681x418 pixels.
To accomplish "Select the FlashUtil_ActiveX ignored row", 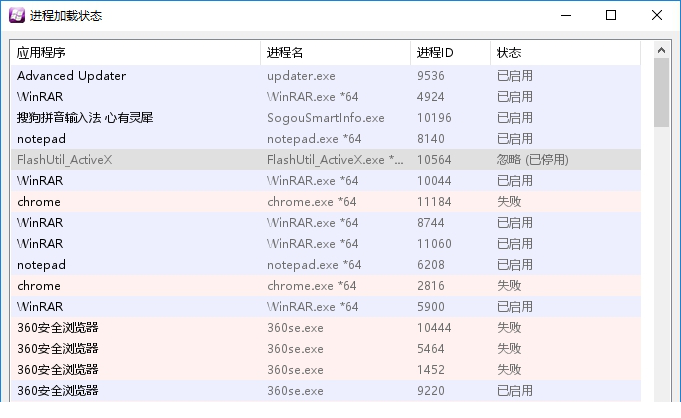I will (326, 159).
